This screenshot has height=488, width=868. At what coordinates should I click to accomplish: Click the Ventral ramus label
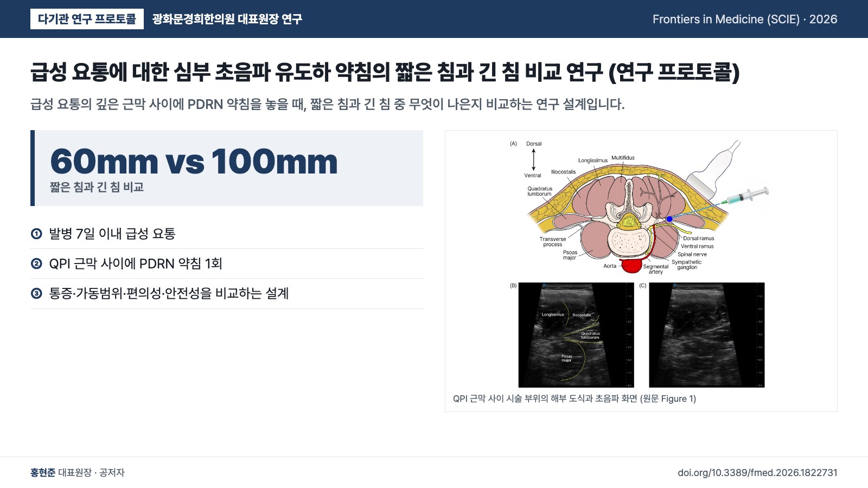698,246
